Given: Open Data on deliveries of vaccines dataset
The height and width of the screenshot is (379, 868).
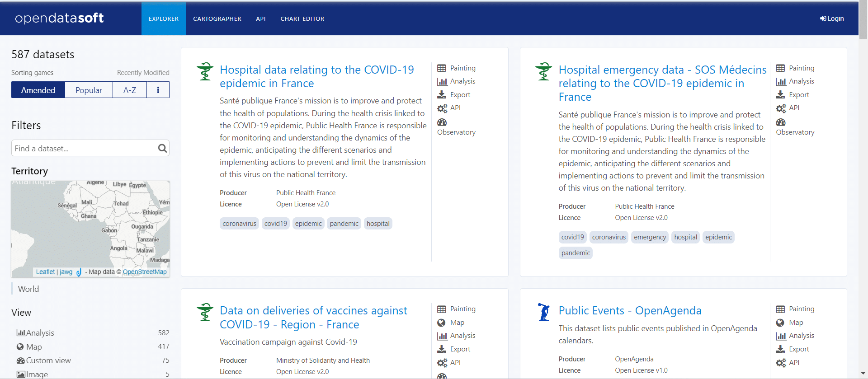Looking at the screenshot, I should [x=313, y=318].
